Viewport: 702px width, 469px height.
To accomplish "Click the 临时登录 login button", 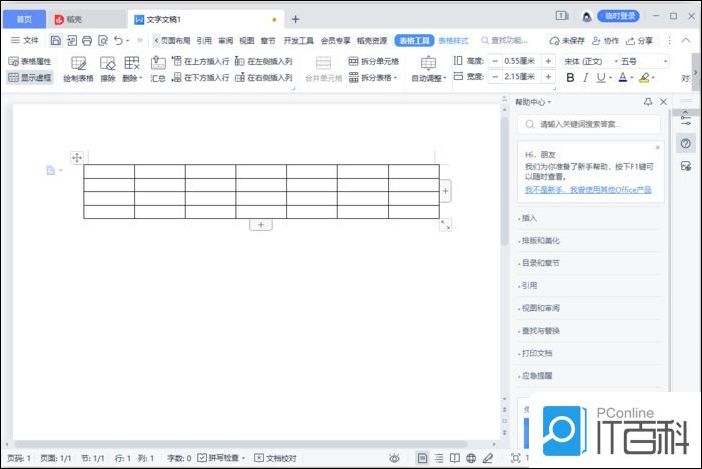I will click(619, 16).
